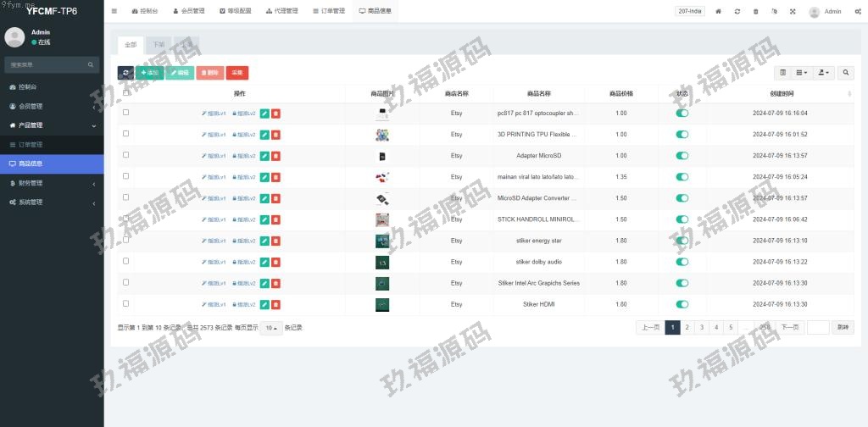Click the fullscreen icon in top bar
The image size is (868, 427).
pos(793,11)
